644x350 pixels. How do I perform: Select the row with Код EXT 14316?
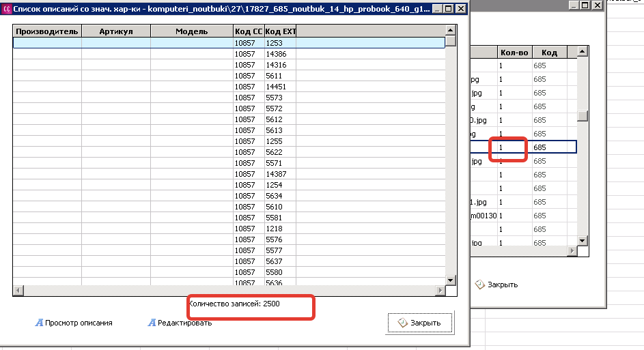click(x=229, y=65)
